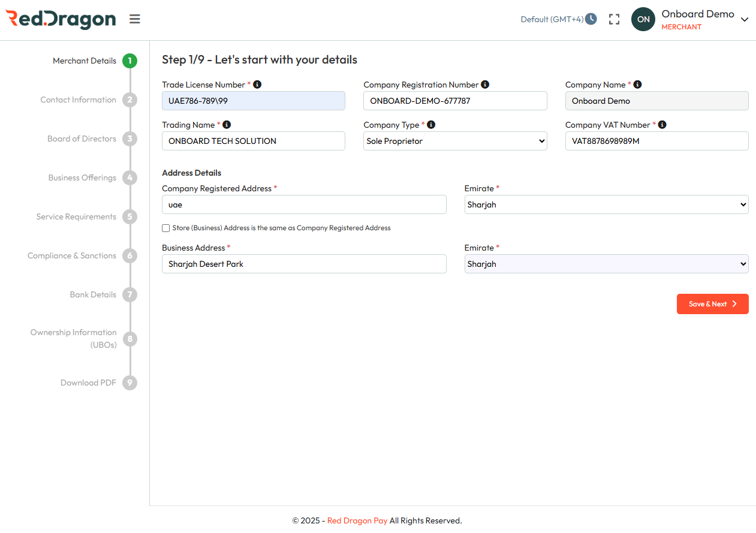Image resolution: width=756 pixels, height=533 pixels.
Task: Toggle fullscreen mode icon
Action: 614,19
